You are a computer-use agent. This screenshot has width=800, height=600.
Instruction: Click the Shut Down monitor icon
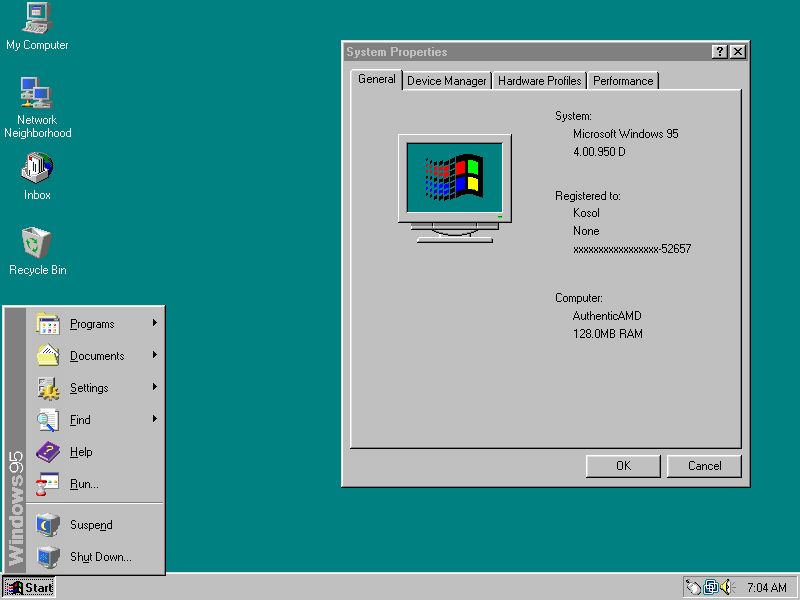tap(48, 557)
